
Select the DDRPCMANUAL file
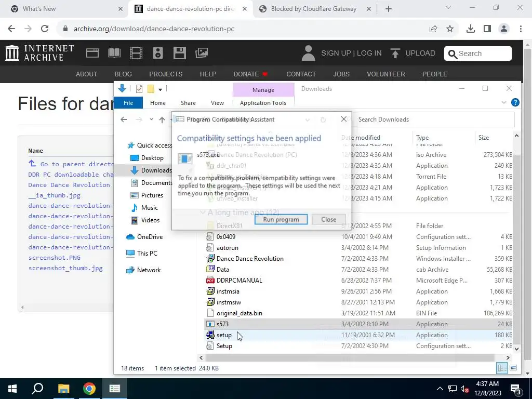239,281
